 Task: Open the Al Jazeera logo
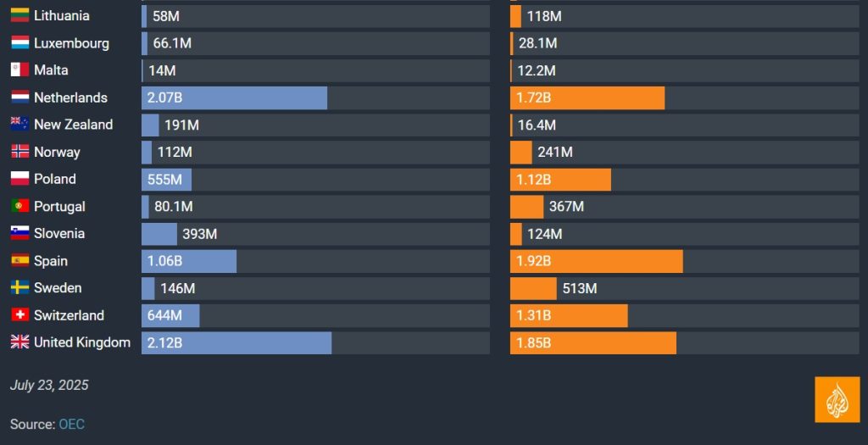(x=837, y=399)
